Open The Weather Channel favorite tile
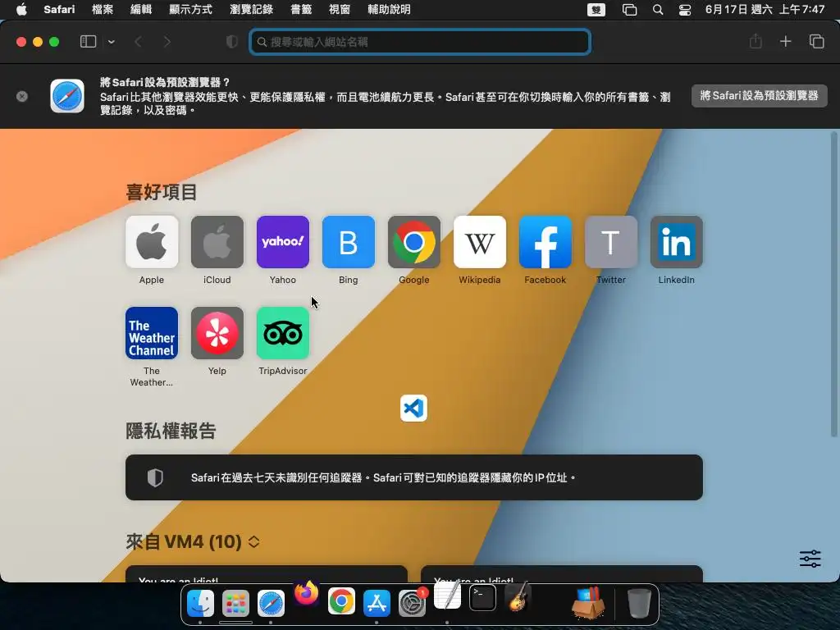 (x=152, y=333)
